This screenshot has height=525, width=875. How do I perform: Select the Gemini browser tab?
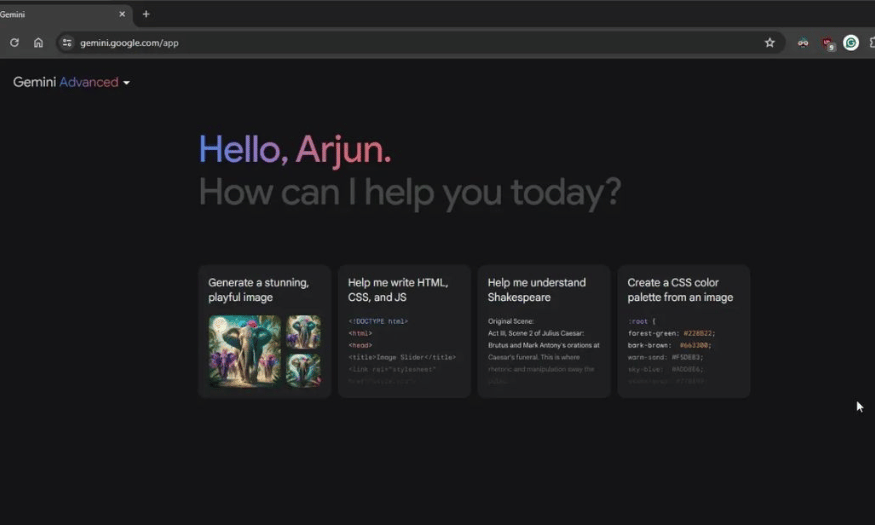[64, 15]
